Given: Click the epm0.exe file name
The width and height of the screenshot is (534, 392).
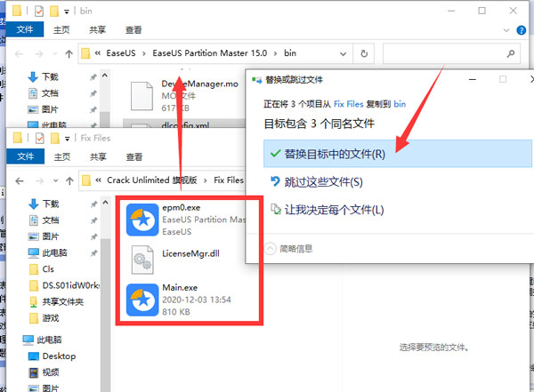Looking at the screenshot, I should click(x=182, y=208).
